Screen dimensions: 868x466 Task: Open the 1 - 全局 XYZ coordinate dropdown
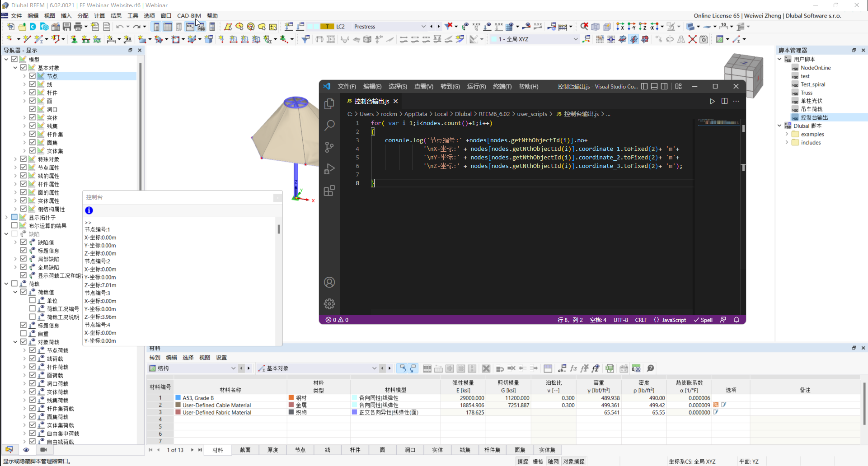click(x=575, y=39)
